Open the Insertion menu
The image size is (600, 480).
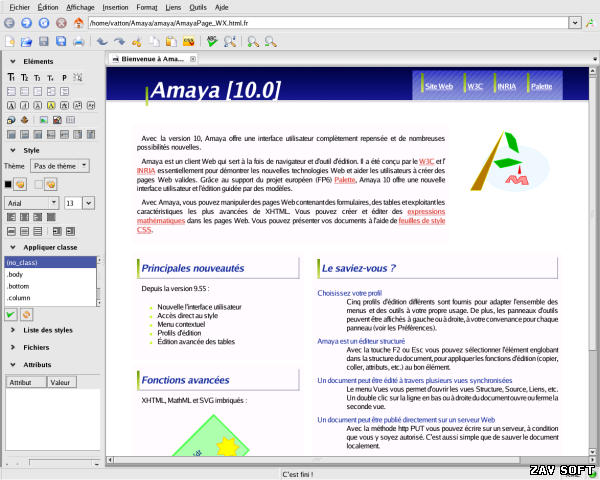(115, 7)
